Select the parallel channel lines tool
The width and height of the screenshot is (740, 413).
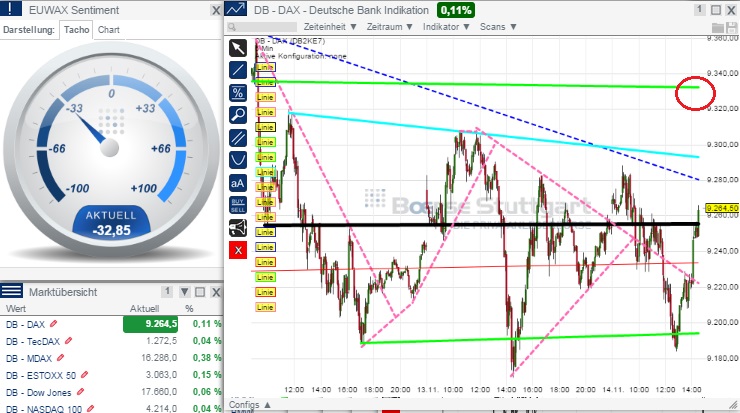(x=238, y=138)
